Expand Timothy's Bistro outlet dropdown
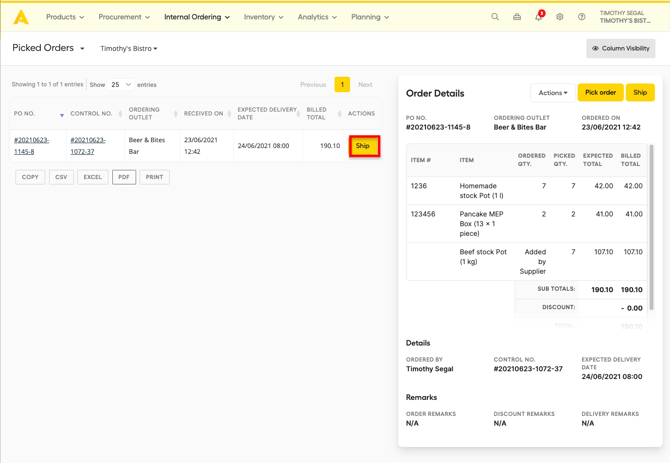670x463 pixels. click(129, 49)
